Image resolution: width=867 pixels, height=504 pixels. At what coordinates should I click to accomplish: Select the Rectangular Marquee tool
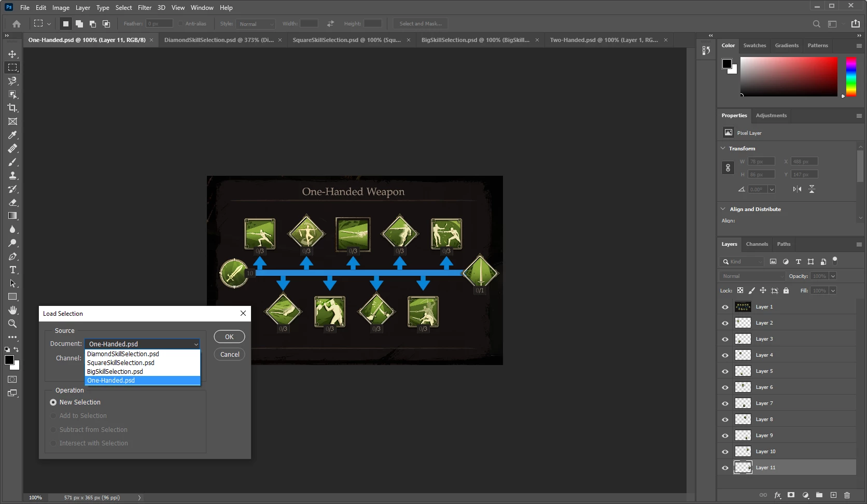tap(12, 67)
